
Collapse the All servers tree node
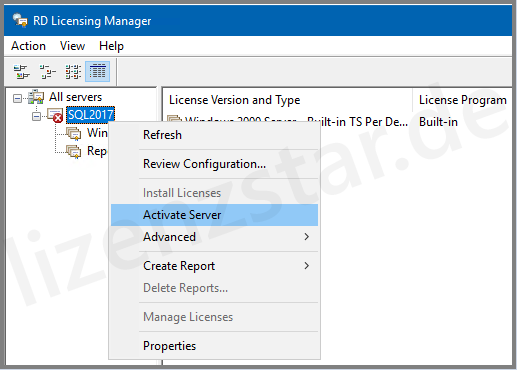pyautogui.click(x=17, y=98)
